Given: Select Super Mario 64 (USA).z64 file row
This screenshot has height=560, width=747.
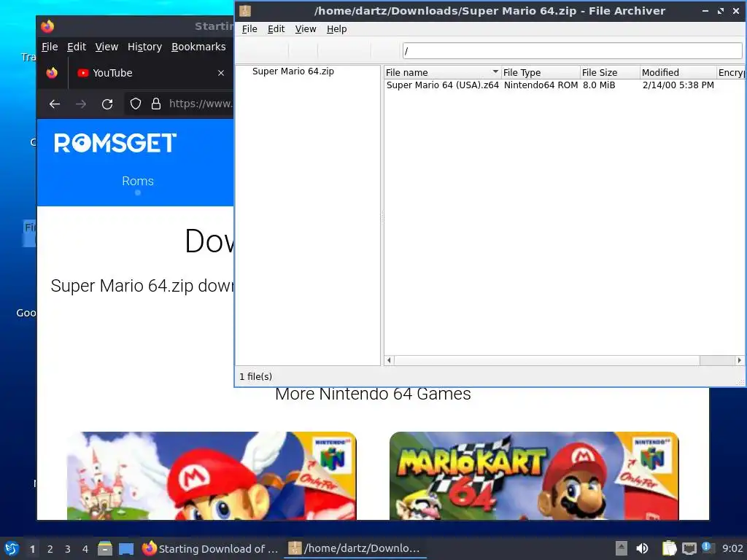Looking at the screenshot, I should (443, 85).
